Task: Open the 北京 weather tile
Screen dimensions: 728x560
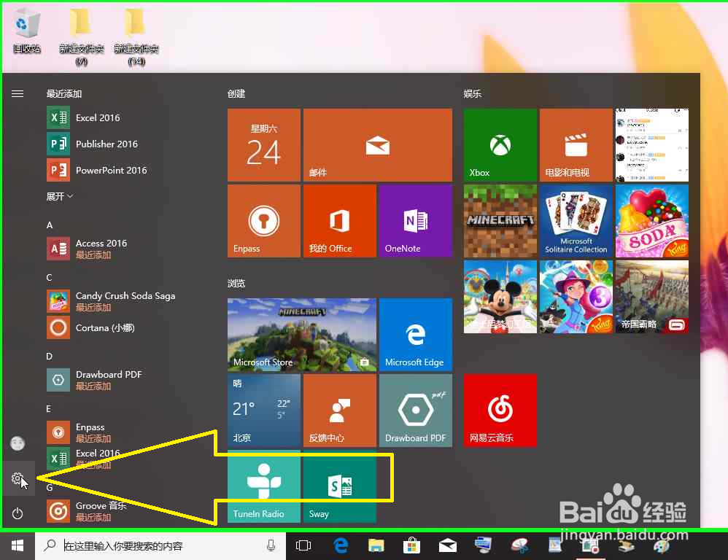Action: [264, 411]
